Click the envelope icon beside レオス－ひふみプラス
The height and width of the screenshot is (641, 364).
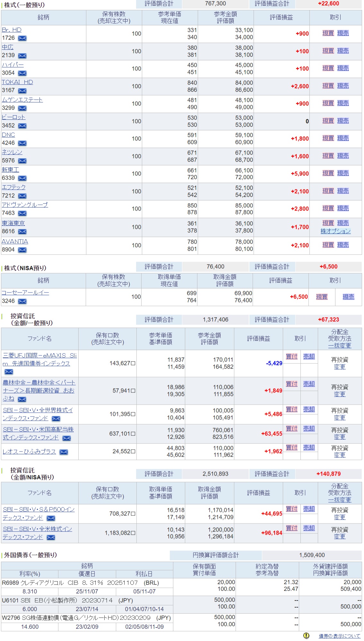coord(64,452)
